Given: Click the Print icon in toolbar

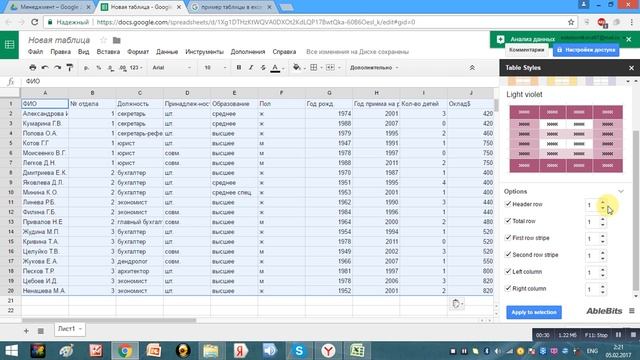Looking at the screenshot, I should [33, 67].
